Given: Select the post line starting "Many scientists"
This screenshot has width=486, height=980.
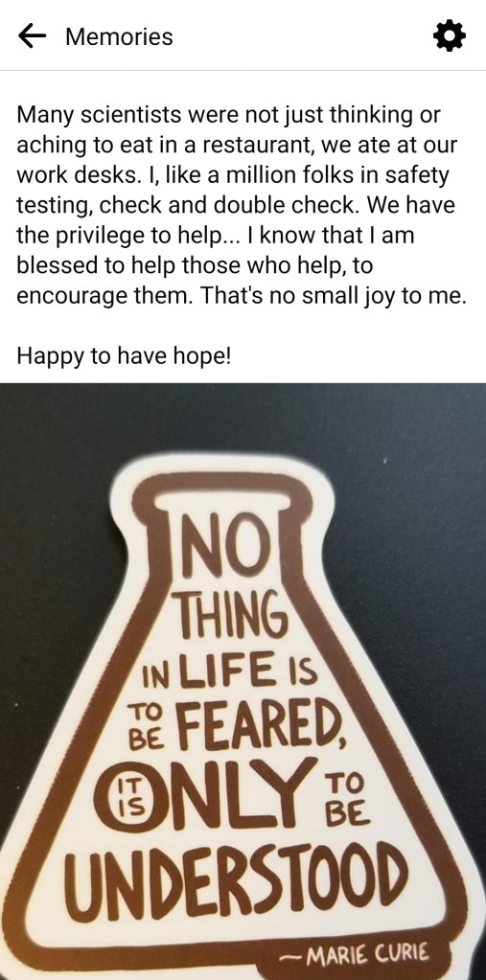Looking at the screenshot, I should tap(229, 115).
